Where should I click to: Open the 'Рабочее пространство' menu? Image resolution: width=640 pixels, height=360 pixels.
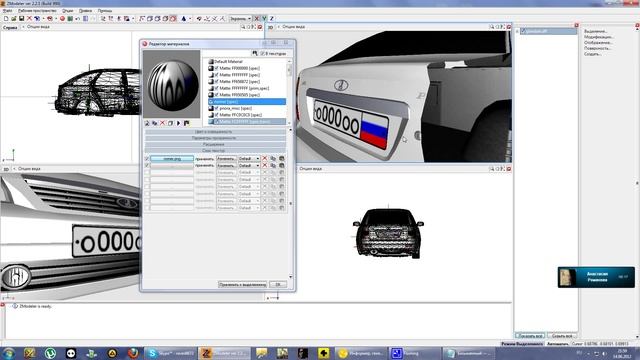pos(37,10)
